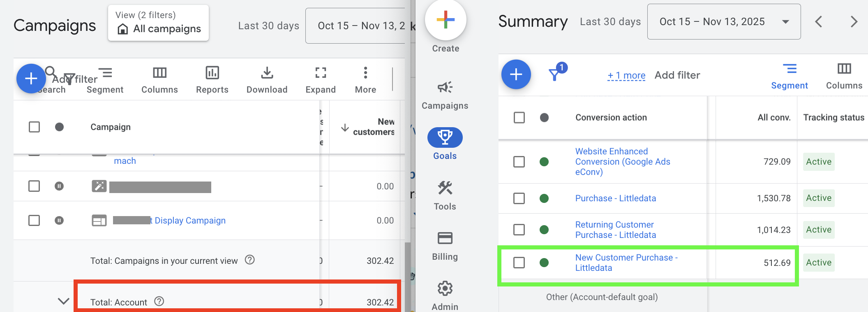This screenshot has width=868, height=312.
Task: Open Tools in the side navigation
Action: pos(445,196)
